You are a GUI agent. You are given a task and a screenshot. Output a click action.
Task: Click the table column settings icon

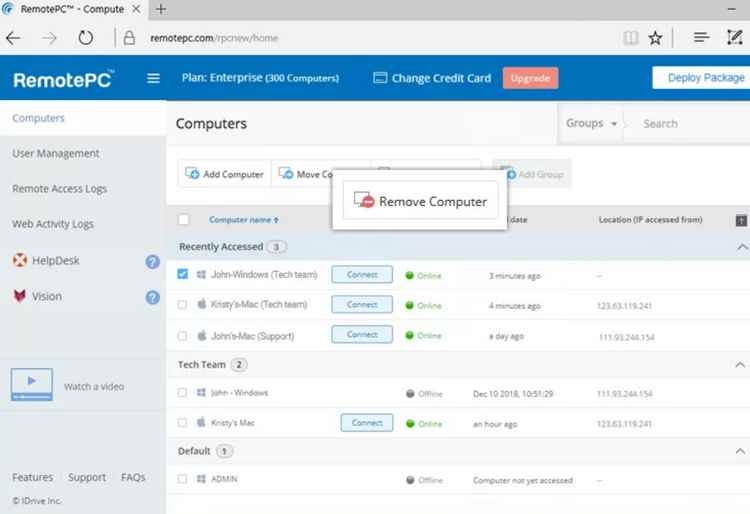click(x=740, y=220)
